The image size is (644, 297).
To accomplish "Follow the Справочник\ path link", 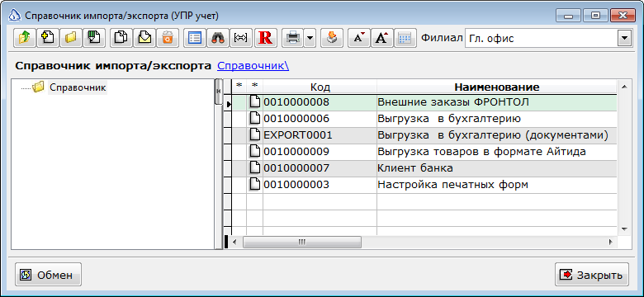I will click(253, 66).
